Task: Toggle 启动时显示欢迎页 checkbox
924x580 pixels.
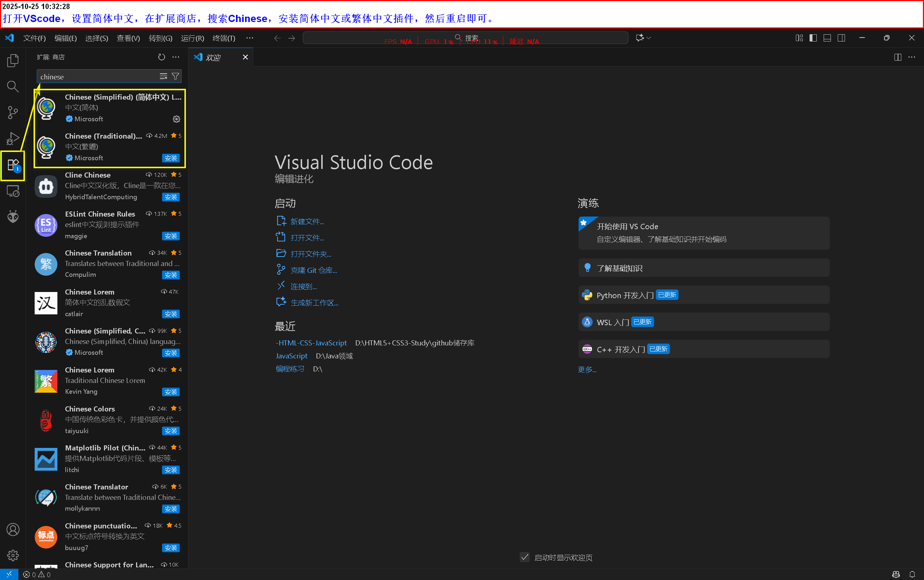Action: (x=525, y=557)
